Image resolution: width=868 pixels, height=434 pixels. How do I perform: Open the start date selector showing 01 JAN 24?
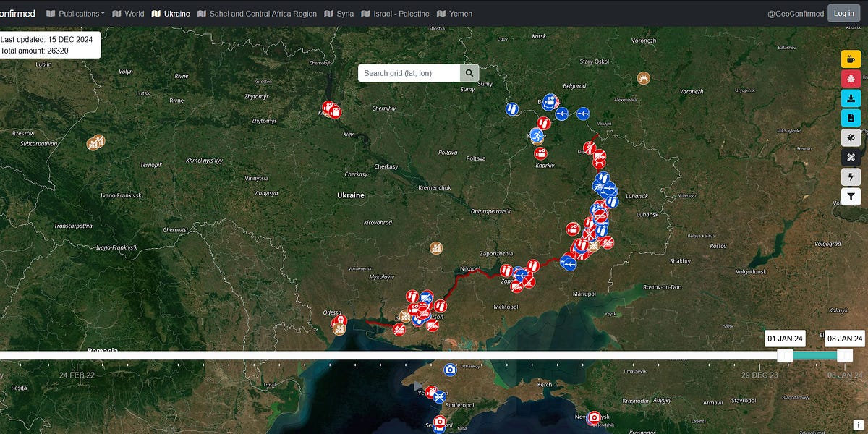pyautogui.click(x=784, y=338)
